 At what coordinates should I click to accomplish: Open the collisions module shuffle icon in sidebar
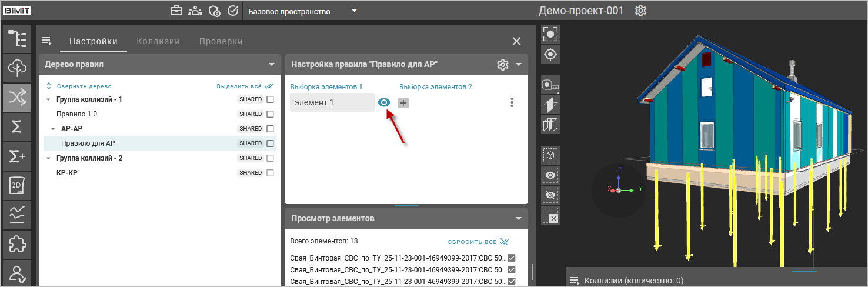point(17,98)
